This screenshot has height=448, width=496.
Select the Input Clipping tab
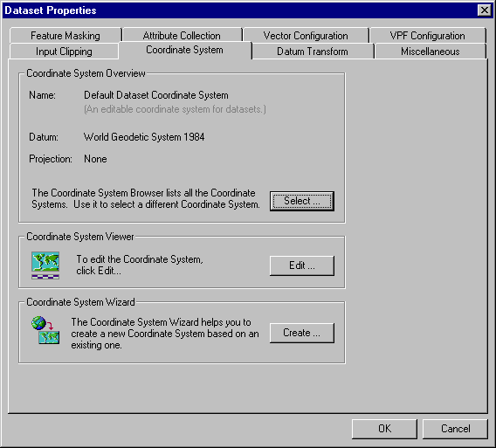tap(64, 52)
